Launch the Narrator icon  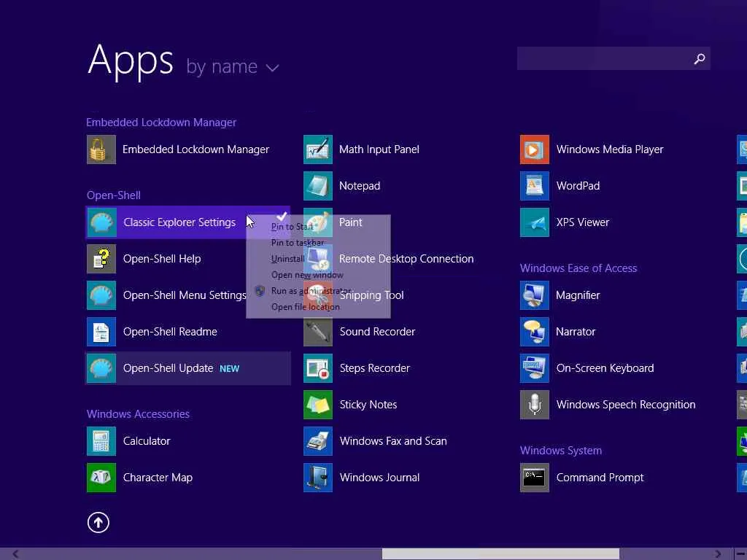[535, 332]
